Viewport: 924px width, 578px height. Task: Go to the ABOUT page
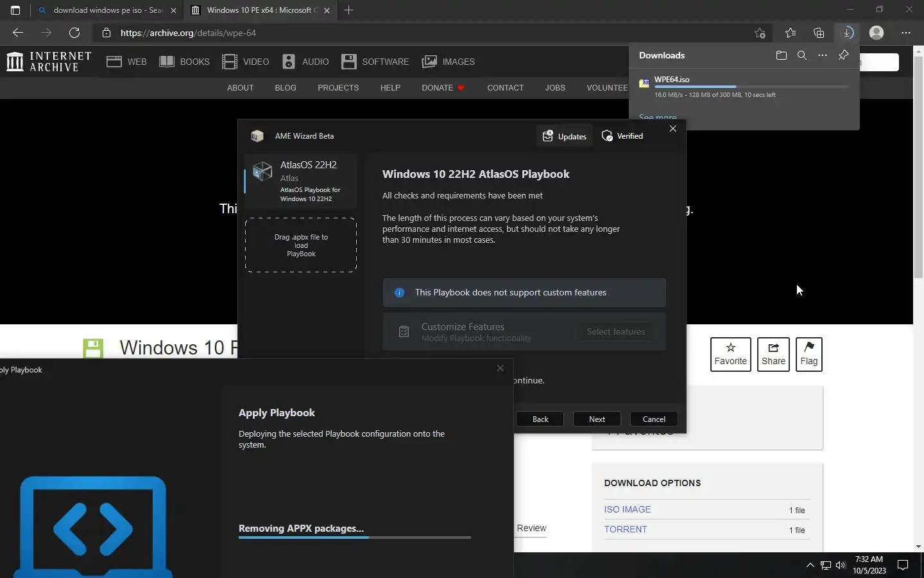click(x=240, y=88)
